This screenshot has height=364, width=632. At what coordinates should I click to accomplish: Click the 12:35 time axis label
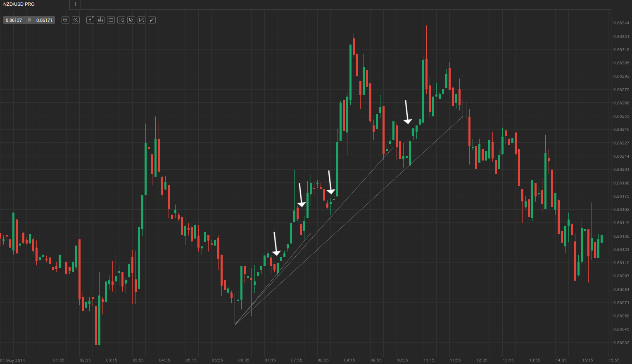[x=482, y=360]
